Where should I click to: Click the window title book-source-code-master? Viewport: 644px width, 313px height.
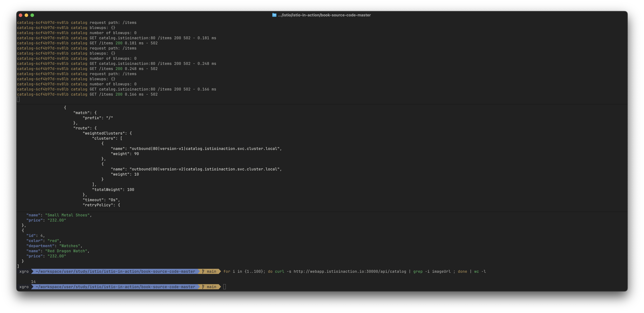coord(324,15)
